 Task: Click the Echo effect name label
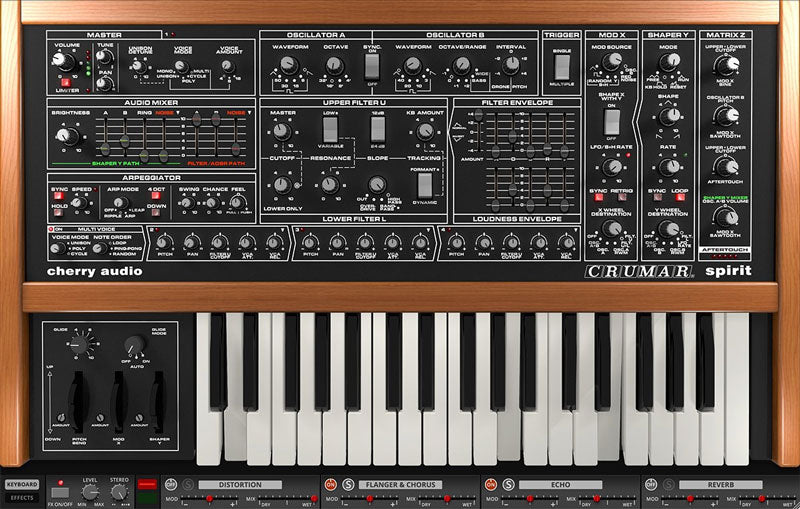coord(560,485)
